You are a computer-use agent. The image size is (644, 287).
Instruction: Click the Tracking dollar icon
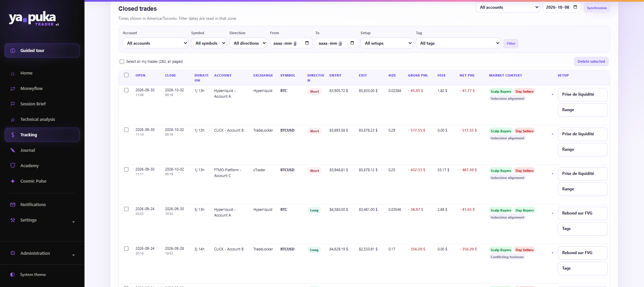click(13, 135)
